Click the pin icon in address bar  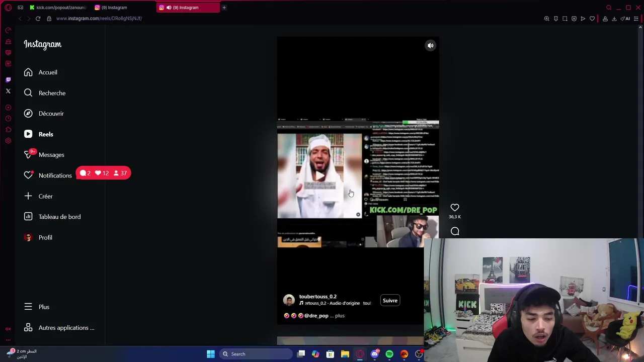click(x=556, y=19)
